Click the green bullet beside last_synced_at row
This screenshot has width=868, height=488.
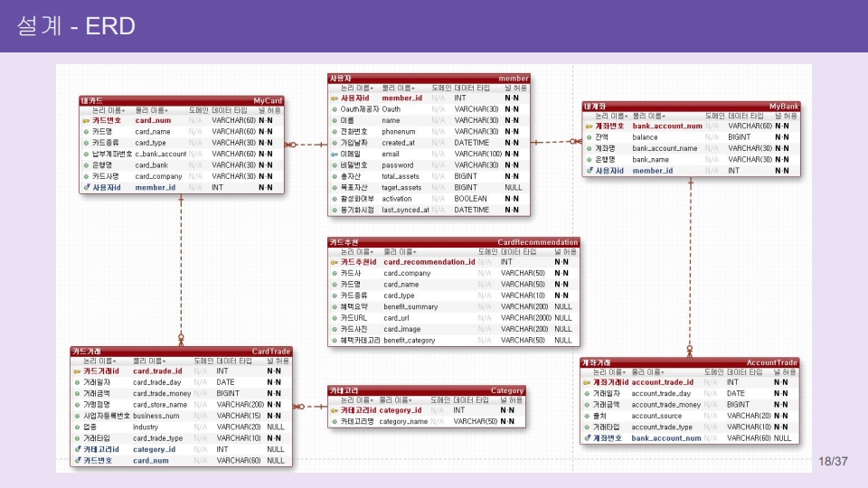click(x=335, y=211)
